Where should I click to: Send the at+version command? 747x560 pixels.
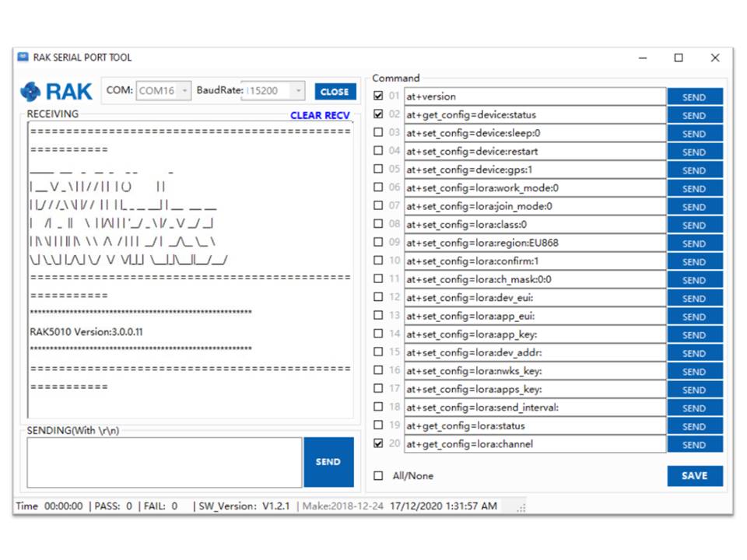point(695,96)
